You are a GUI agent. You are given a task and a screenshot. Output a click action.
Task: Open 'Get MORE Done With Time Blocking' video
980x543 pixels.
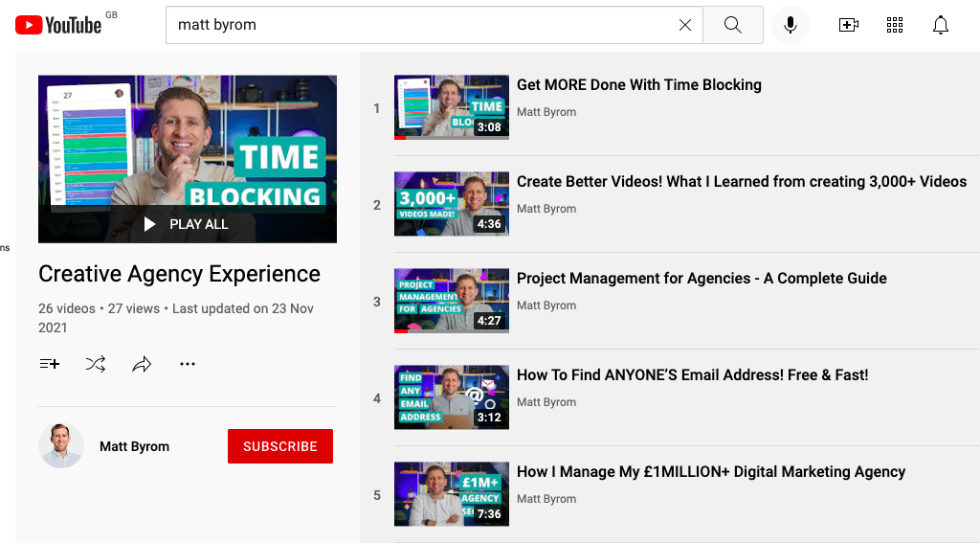(638, 85)
